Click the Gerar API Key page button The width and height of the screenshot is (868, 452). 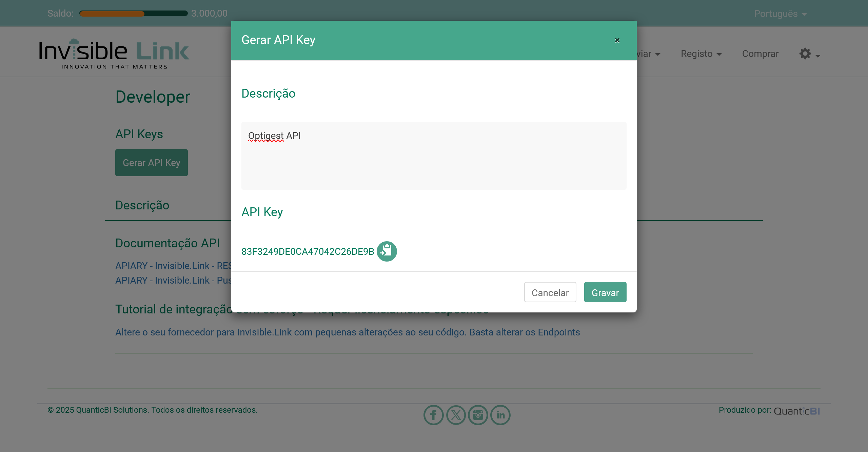click(151, 163)
